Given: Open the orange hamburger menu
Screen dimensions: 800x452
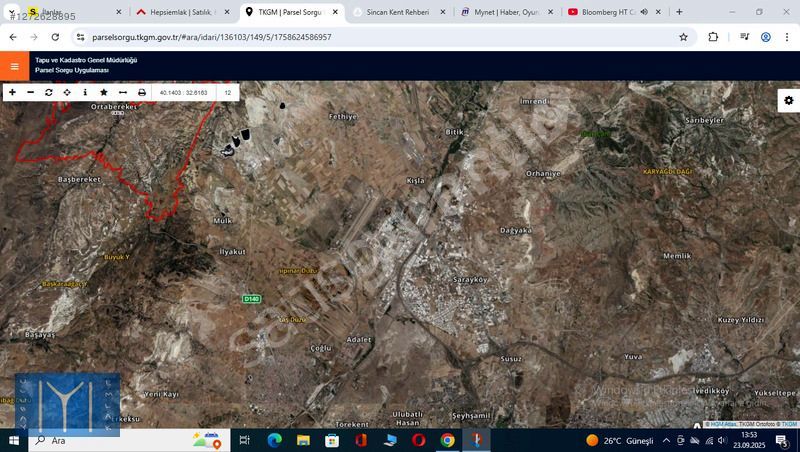Looking at the screenshot, I should pos(14,67).
